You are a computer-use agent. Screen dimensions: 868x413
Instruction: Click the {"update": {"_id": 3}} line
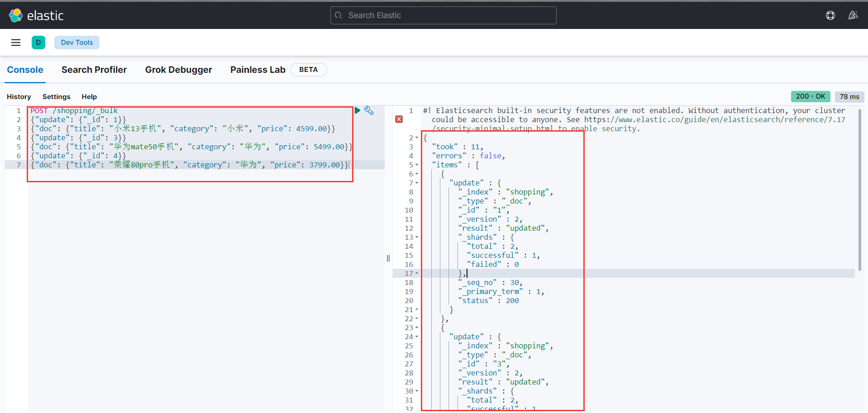coord(78,138)
